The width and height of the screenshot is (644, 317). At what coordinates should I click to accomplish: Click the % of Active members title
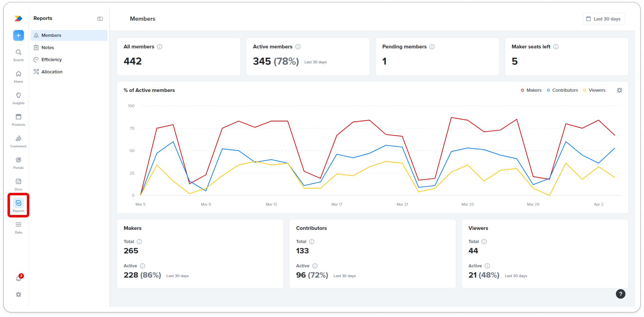tap(149, 90)
